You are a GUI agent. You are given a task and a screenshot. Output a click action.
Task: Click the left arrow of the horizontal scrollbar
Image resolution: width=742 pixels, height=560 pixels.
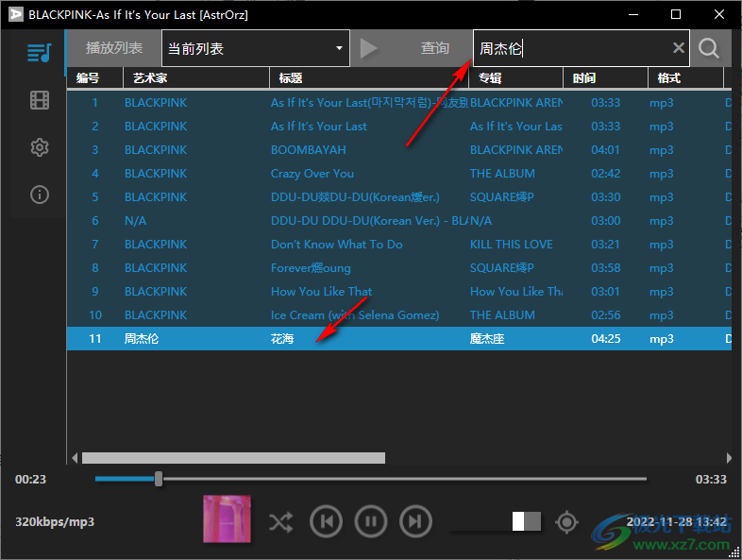click(x=75, y=458)
